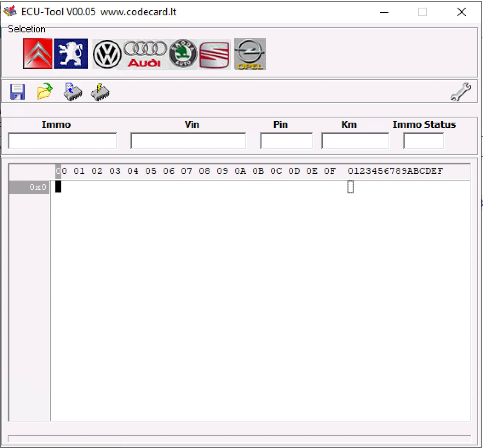Click the Km value field
The width and height of the screenshot is (483, 448).
[x=355, y=141]
